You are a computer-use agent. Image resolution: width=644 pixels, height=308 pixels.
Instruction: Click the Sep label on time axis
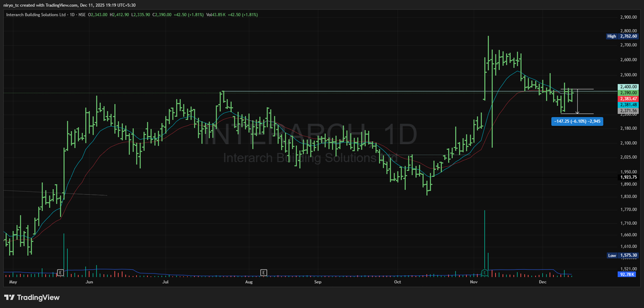(x=317, y=281)
